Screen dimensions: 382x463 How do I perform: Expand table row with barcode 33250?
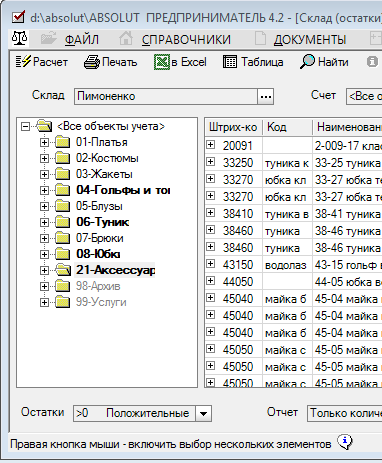click(x=210, y=162)
